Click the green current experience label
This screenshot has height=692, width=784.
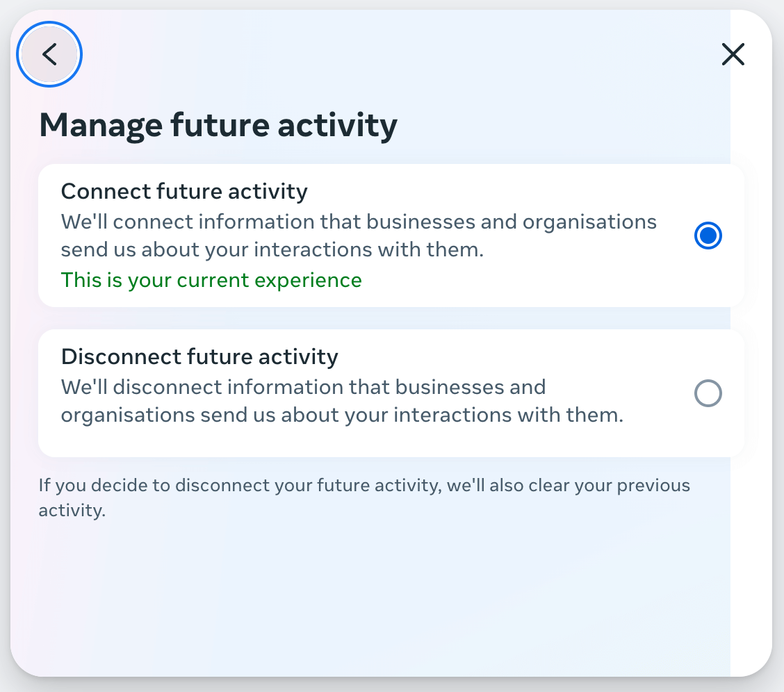tap(211, 280)
